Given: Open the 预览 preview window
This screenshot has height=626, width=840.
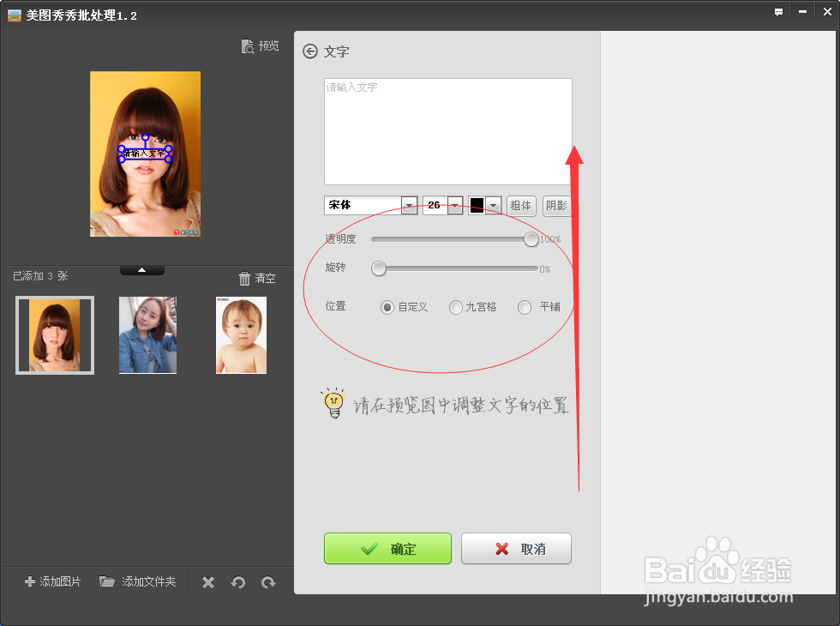Looking at the screenshot, I should [260, 46].
